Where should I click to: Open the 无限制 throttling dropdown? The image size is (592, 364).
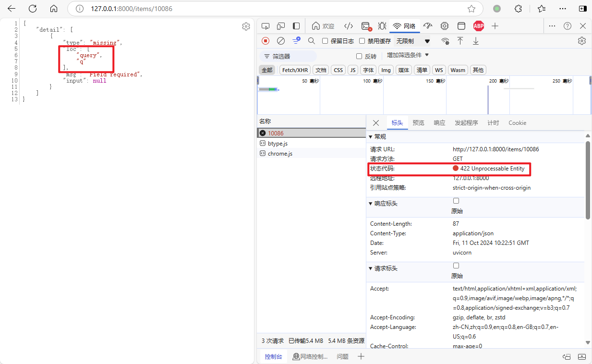coord(413,41)
